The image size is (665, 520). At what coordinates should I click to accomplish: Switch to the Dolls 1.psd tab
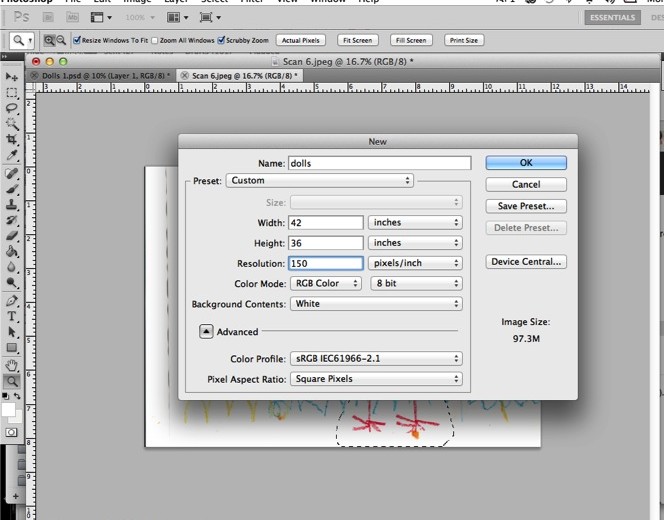(106, 76)
